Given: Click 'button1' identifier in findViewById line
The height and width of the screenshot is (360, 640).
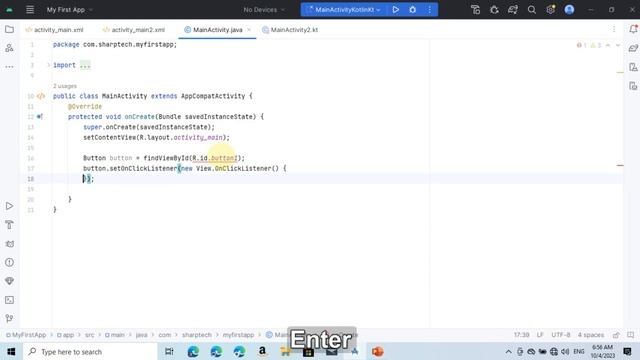Looking at the screenshot, I should coord(224,158).
